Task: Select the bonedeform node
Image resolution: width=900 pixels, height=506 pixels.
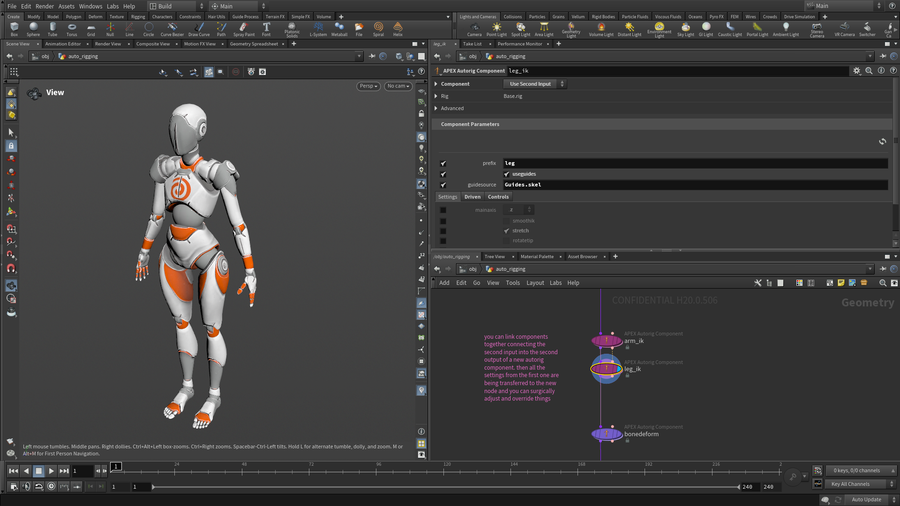Action: pos(607,434)
